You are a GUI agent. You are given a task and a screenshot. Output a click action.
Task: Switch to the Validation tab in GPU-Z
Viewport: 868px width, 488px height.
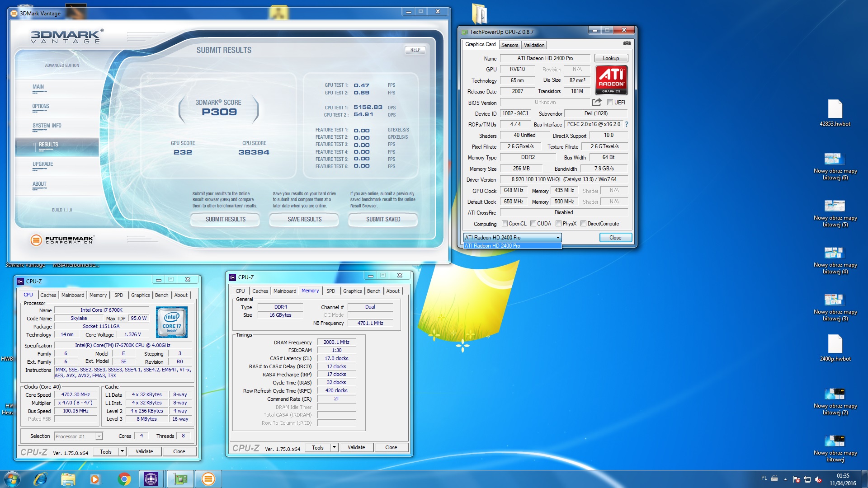pos(534,45)
